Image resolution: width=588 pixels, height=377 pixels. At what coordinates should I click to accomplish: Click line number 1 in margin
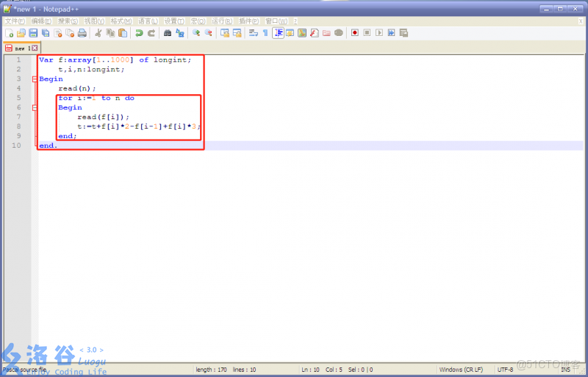[18, 60]
